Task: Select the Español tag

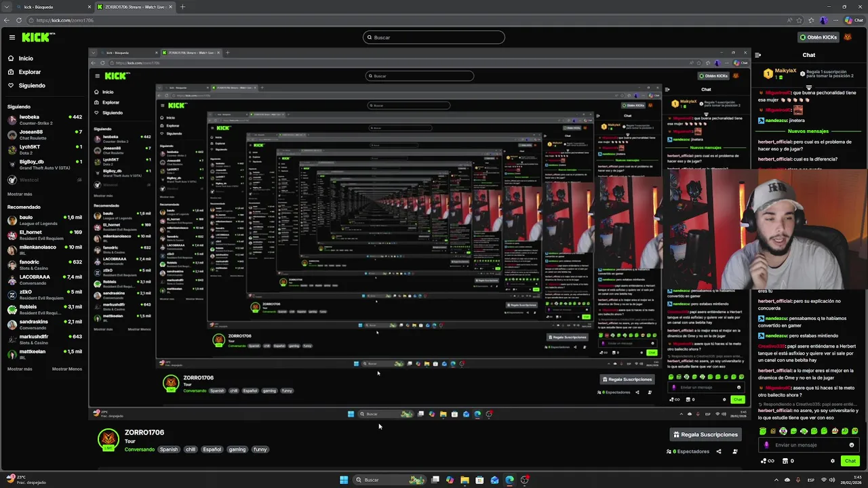Action: (212, 449)
